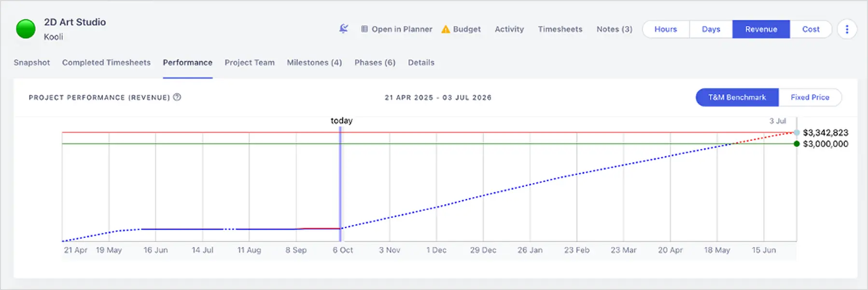
Task: Click the 3 Nov axis label
Action: (x=390, y=250)
